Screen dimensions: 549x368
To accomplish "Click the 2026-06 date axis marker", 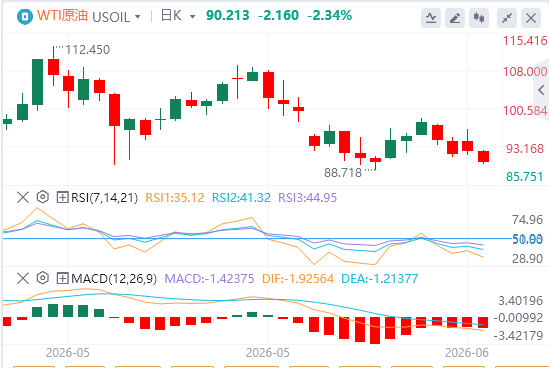I will [x=467, y=353].
